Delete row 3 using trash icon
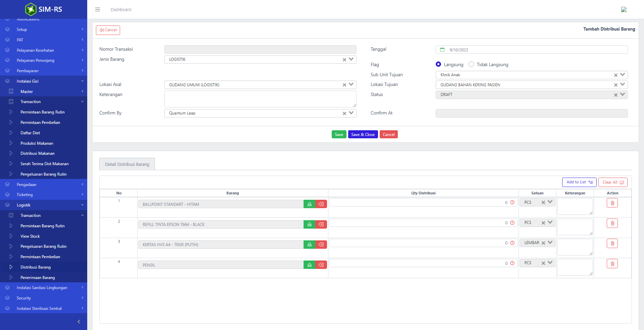 coord(612,243)
